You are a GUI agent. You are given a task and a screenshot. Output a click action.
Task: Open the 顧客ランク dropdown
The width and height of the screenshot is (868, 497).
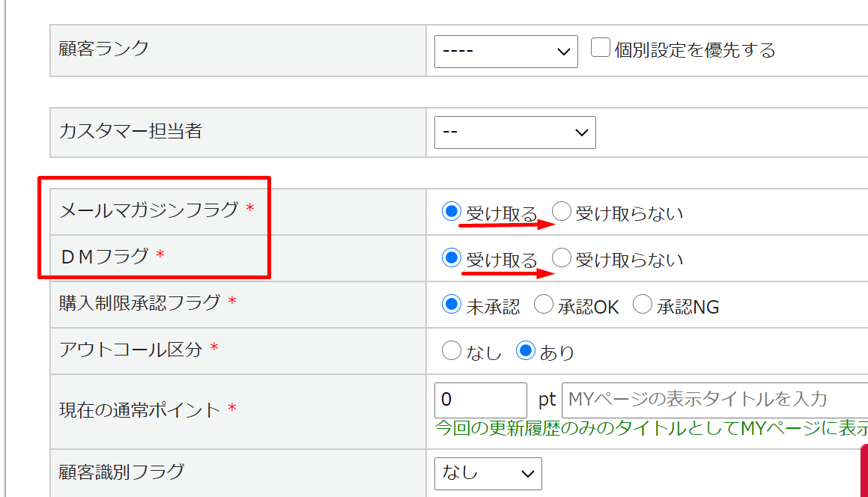pyautogui.click(x=506, y=51)
